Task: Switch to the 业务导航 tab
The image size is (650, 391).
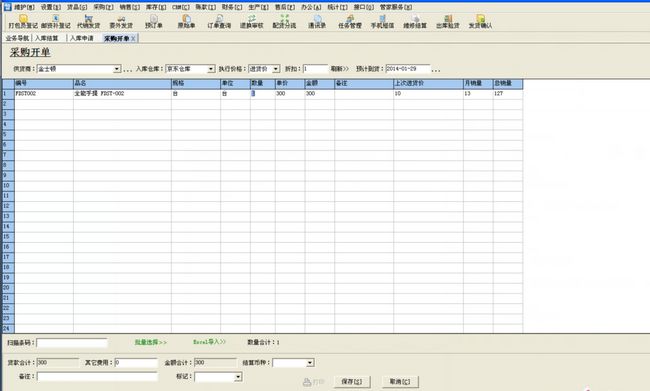Action: (17, 38)
